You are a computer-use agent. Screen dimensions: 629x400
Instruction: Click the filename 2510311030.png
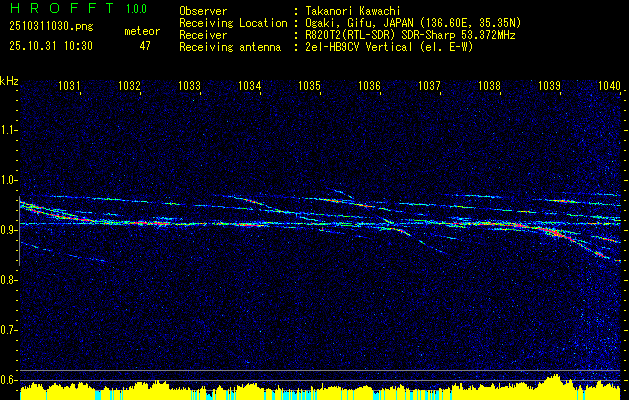click(51, 27)
